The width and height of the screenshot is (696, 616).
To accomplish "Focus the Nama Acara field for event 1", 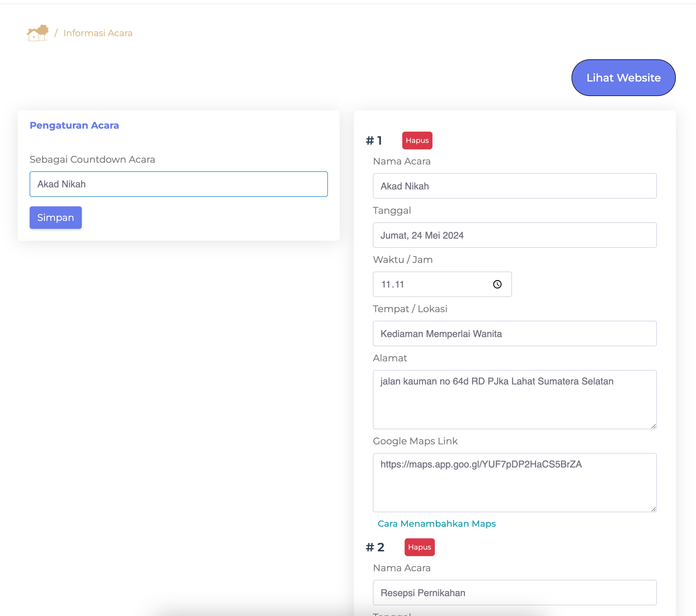I will click(514, 186).
